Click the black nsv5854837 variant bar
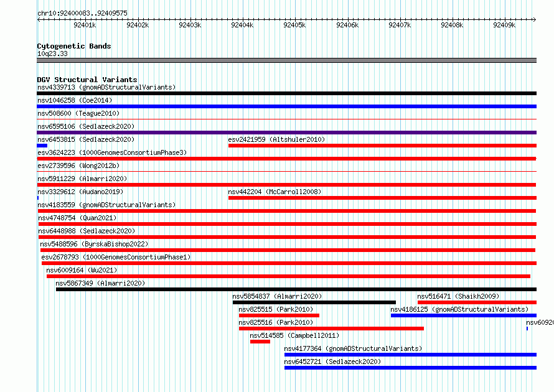Screen dimensions: 554x392 (314, 302)
